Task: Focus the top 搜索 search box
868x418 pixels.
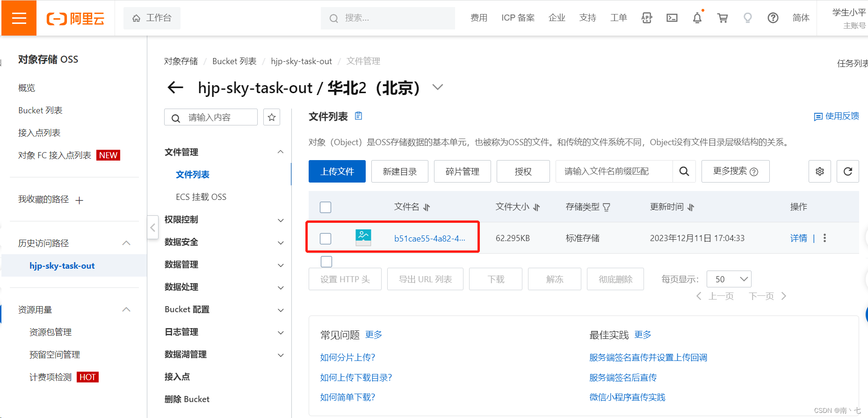Action: pyautogui.click(x=388, y=18)
